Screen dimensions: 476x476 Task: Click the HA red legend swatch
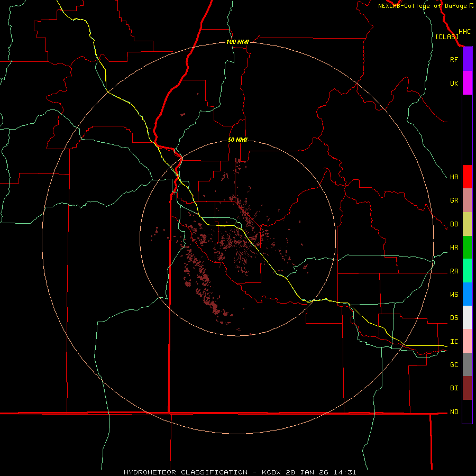click(467, 177)
